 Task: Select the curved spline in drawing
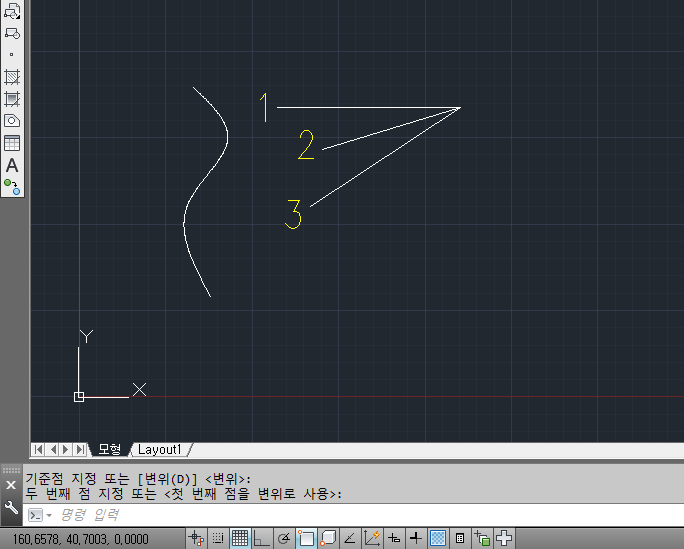pos(227,138)
